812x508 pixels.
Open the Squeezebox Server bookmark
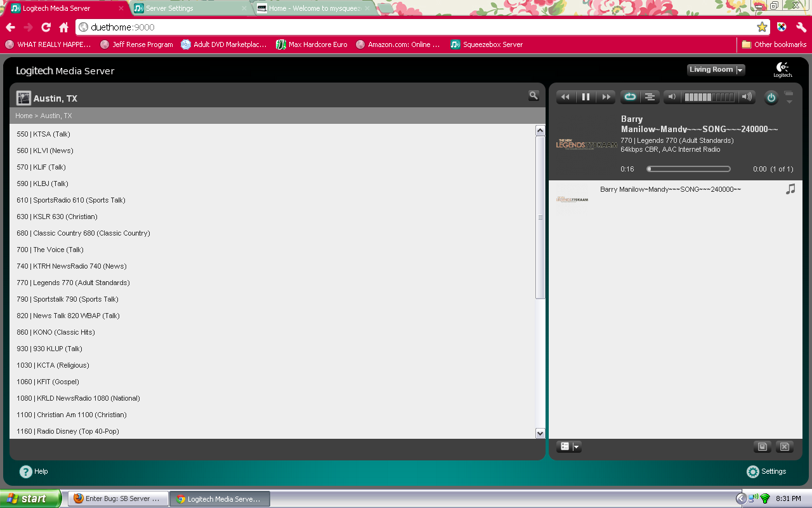pos(487,44)
